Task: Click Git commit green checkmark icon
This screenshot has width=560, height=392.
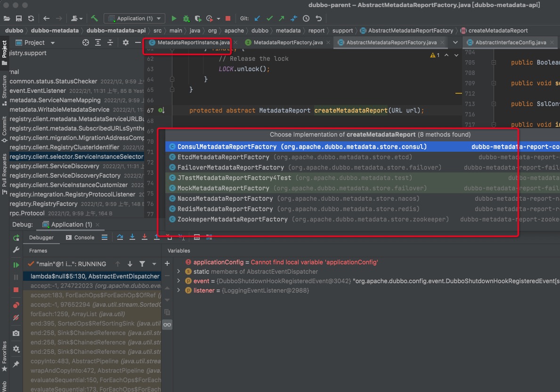Action: (270, 18)
